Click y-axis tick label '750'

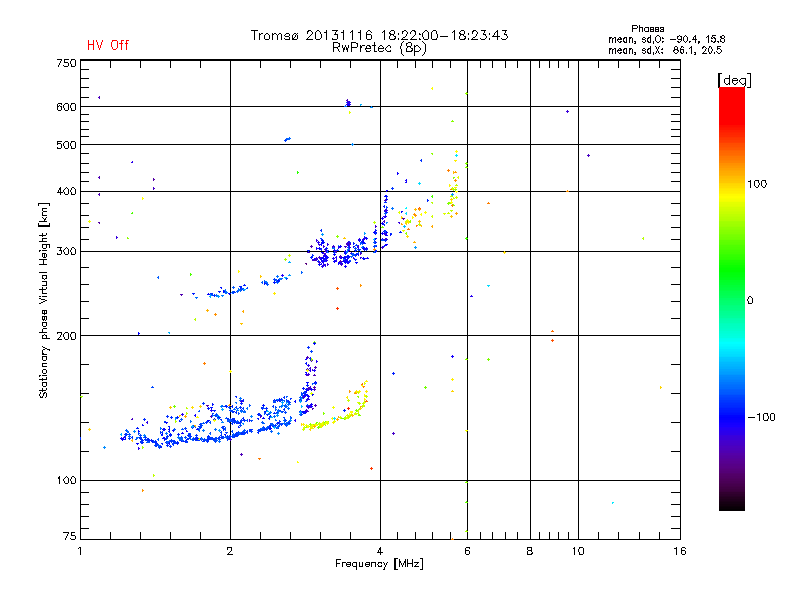click(66, 63)
